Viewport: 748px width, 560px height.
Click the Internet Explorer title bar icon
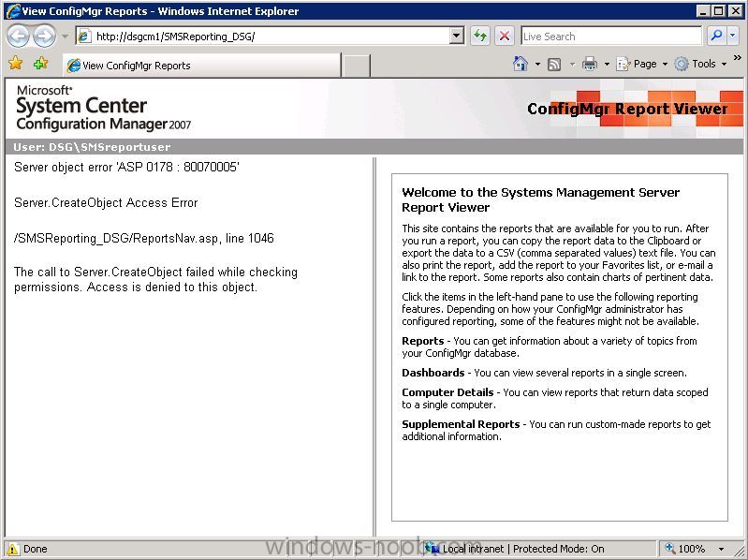pos(13,11)
